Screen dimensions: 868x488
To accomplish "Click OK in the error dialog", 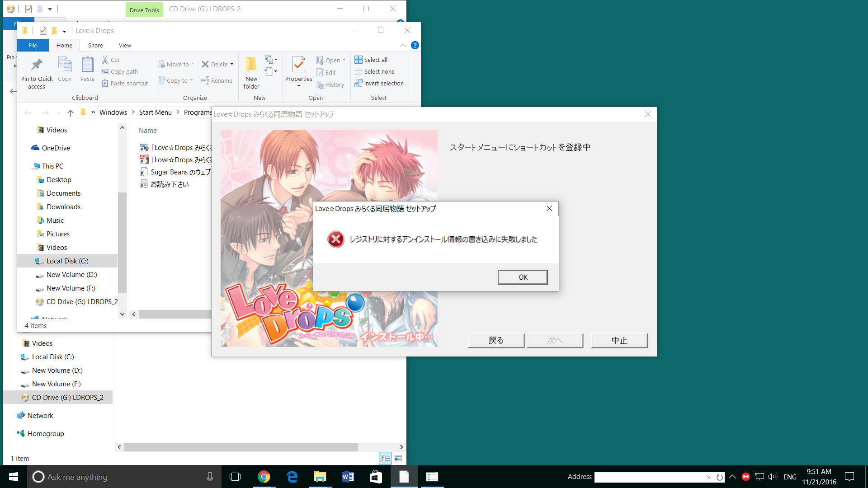I will pyautogui.click(x=523, y=277).
